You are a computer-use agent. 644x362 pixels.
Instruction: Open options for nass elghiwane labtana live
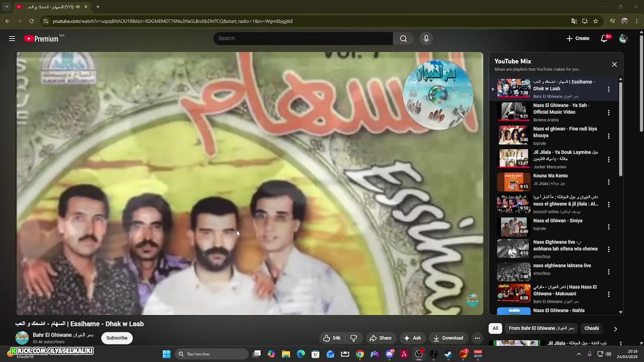[608, 272]
